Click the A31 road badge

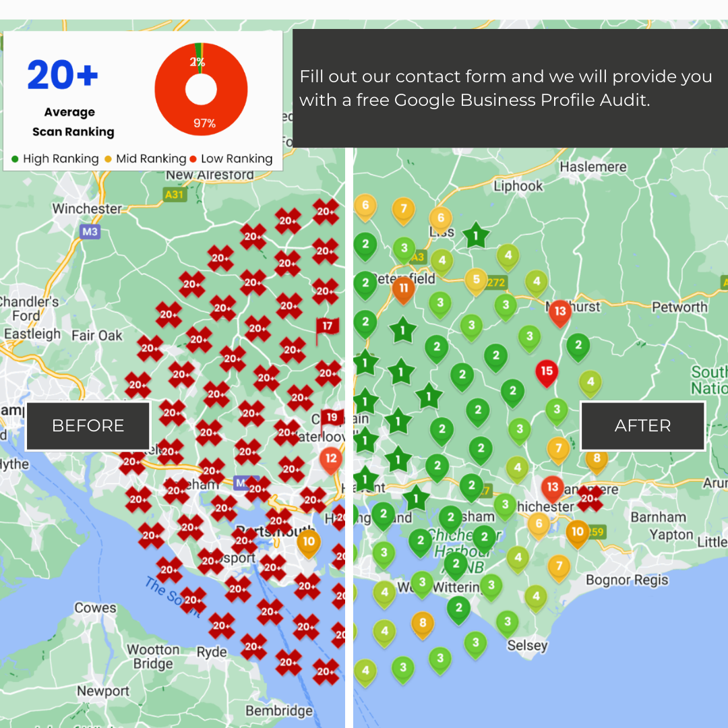[x=175, y=194]
